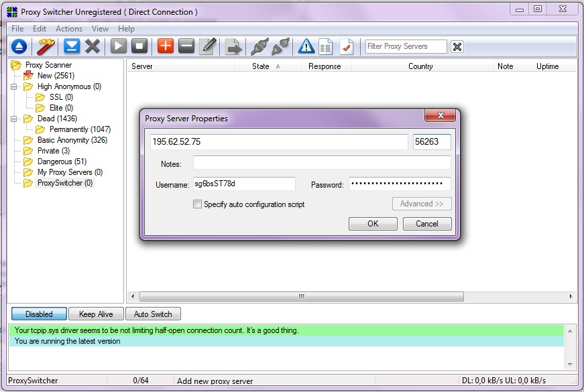The height and width of the screenshot is (392, 584).
Task: Close the Proxy Server Properties dialog
Action: pos(441,115)
